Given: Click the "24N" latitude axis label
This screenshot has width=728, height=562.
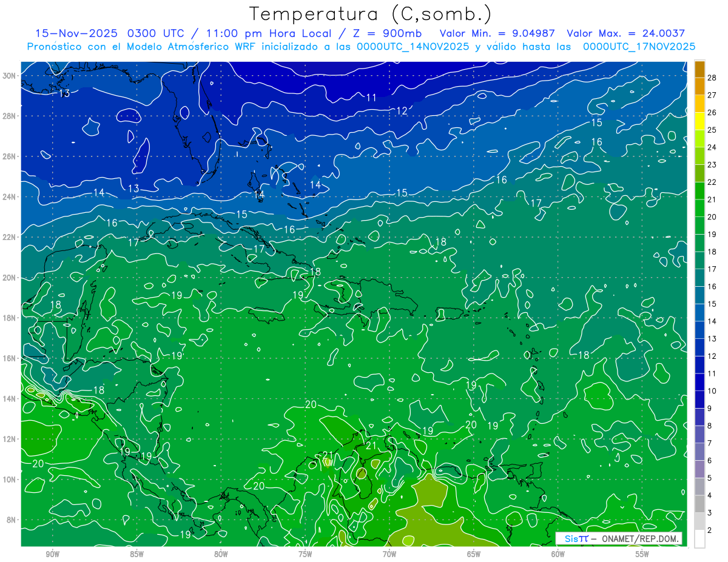Looking at the screenshot, I should coord(10,196).
